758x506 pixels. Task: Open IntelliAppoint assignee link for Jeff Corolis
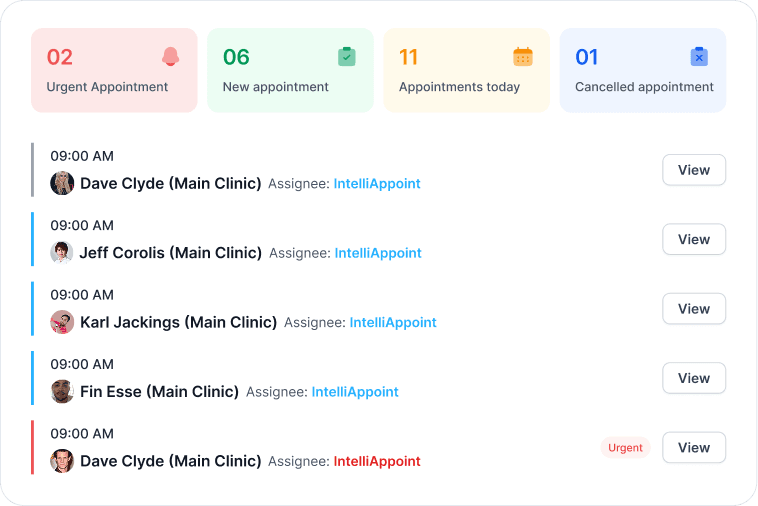(x=378, y=253)
